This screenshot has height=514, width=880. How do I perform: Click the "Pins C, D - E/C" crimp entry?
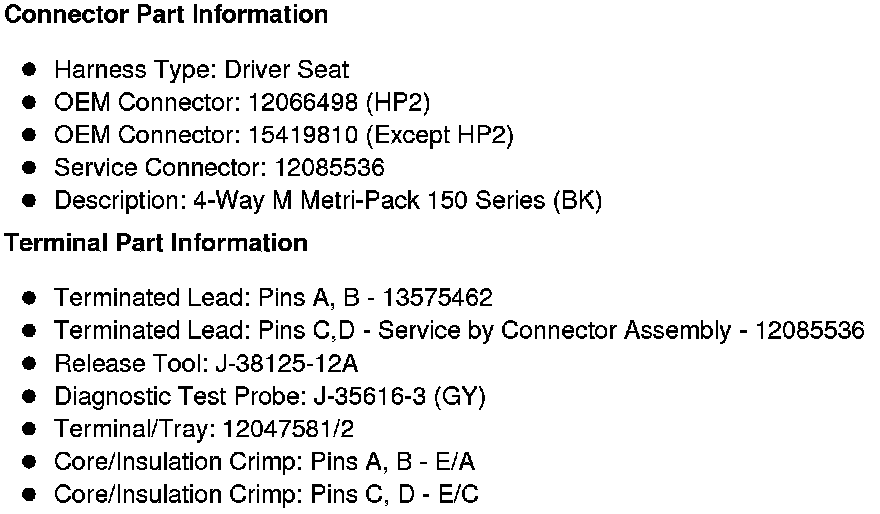point(395,495)
